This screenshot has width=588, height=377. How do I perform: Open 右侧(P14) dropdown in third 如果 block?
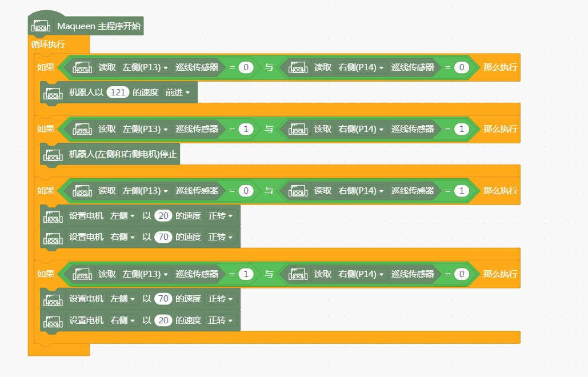coord(361,191)
